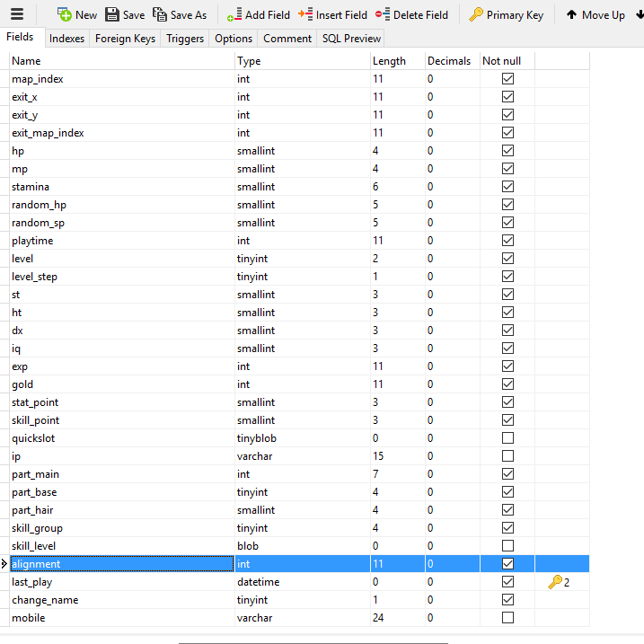644x644 pixels.
Task: Select the stamina field name
Action: pos(31,187)
